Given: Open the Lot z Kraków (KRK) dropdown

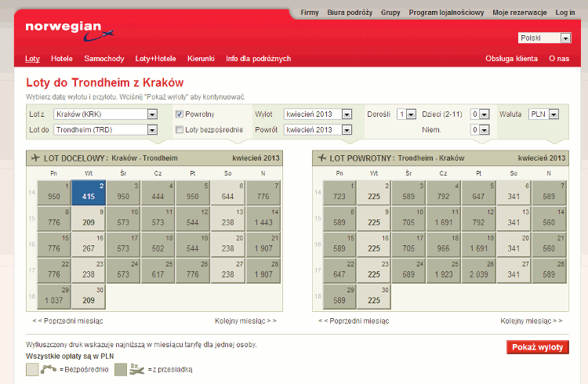Looking at the screenshot, I should tap(105, 114).
